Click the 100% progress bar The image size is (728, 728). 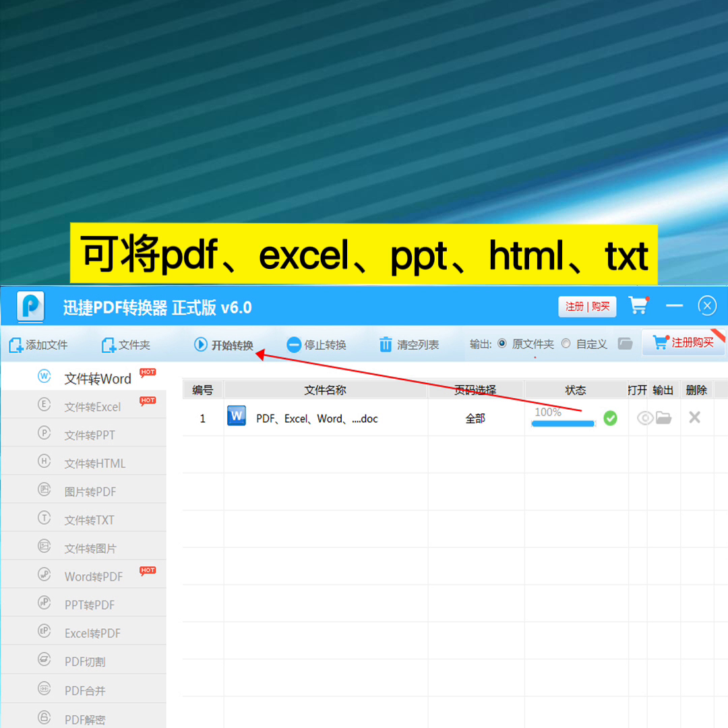563,423
